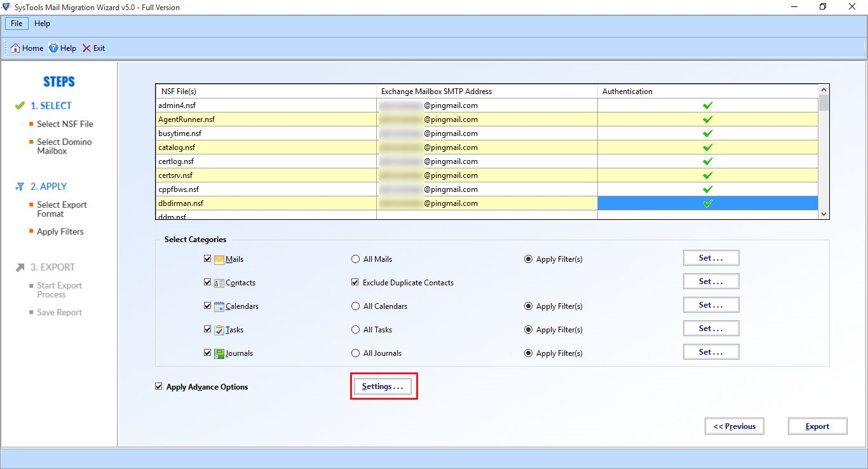The height and width of the screenshot is (469, 868).
Task: Click authentication checkmark for busytime.nsf
Action: pyautogui.click(x=707, y=133)
